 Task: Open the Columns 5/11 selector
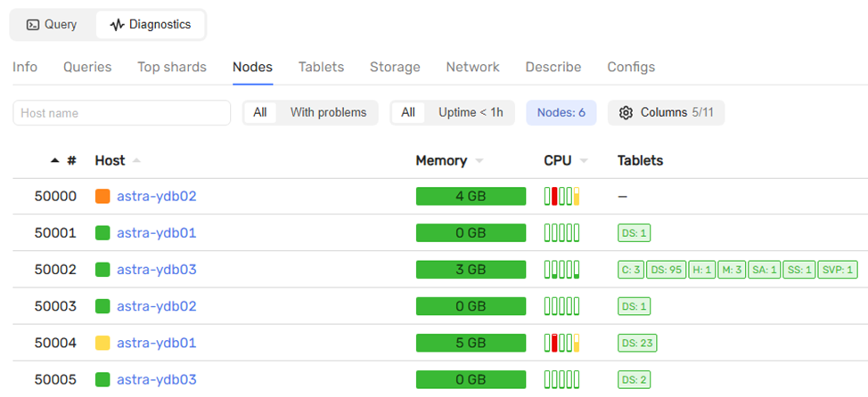(x=666, y=113)
